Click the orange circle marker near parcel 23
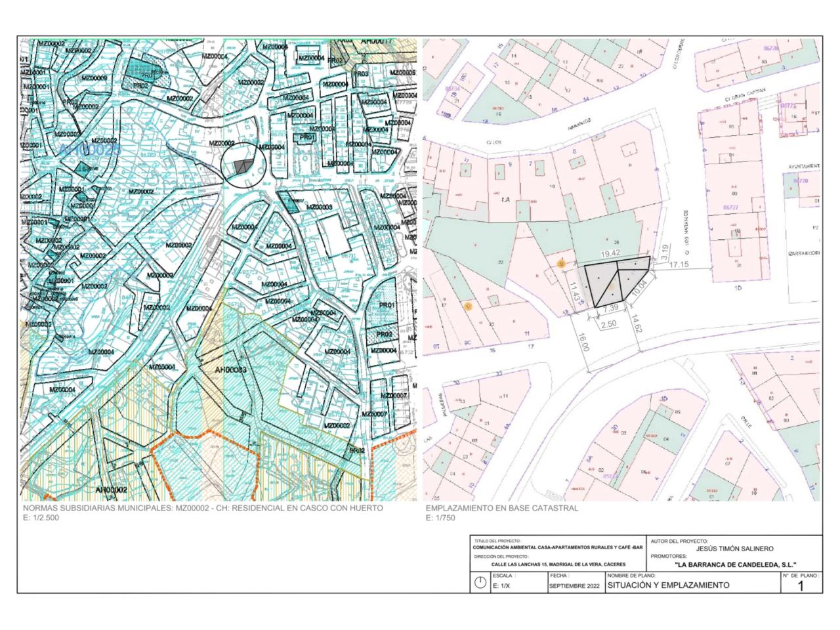 coord(467,306)
